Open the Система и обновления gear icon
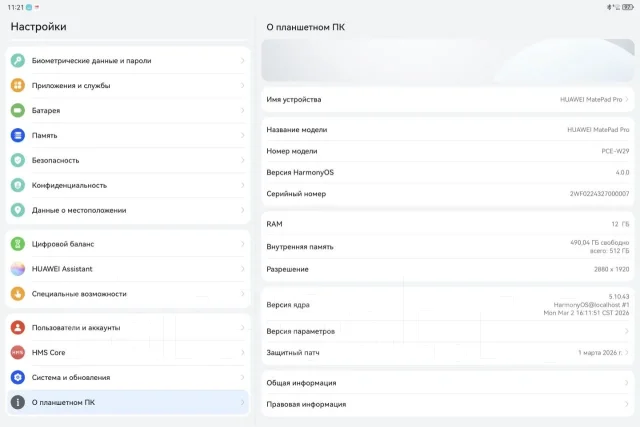The width and height of the screenshot is (640, 427). click(18, 377)
